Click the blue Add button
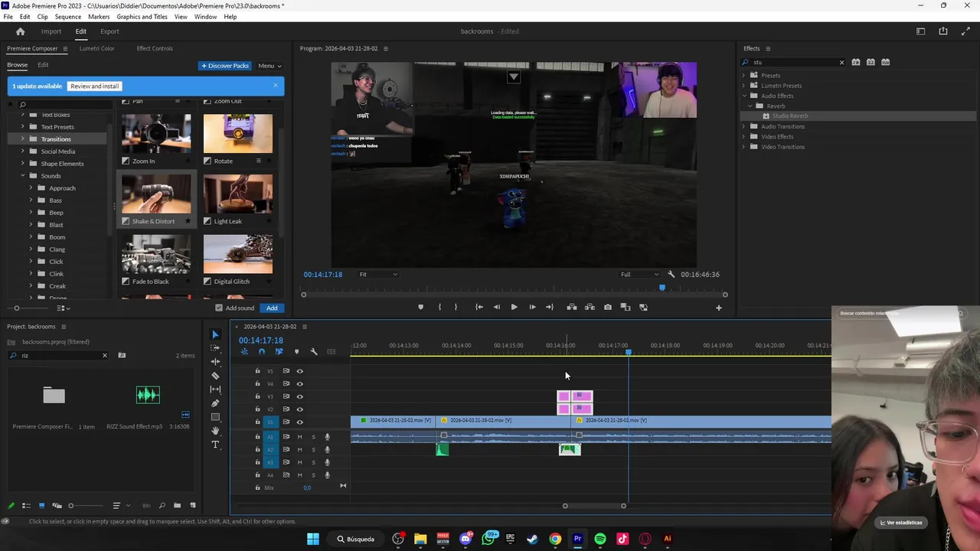The image size is (980, 551). click(x=272, y=308)
